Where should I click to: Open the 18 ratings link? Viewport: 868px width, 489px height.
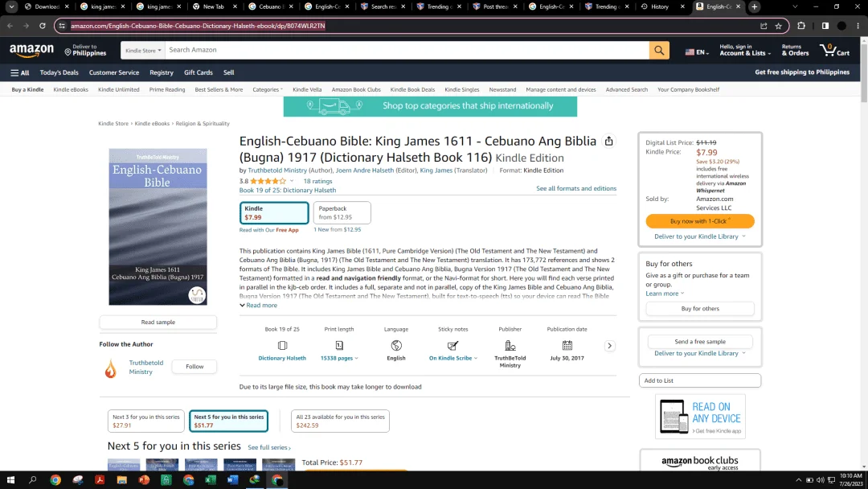pos(317,181)
